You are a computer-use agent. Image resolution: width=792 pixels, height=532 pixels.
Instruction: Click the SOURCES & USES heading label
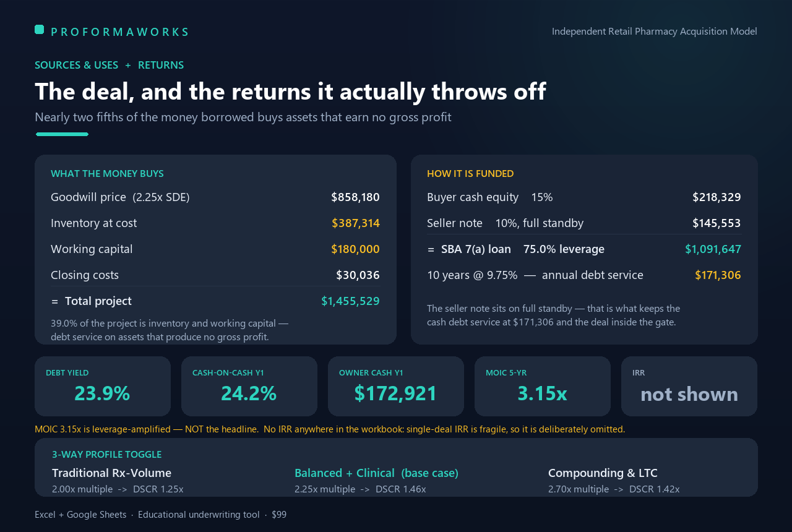(77, 65)
